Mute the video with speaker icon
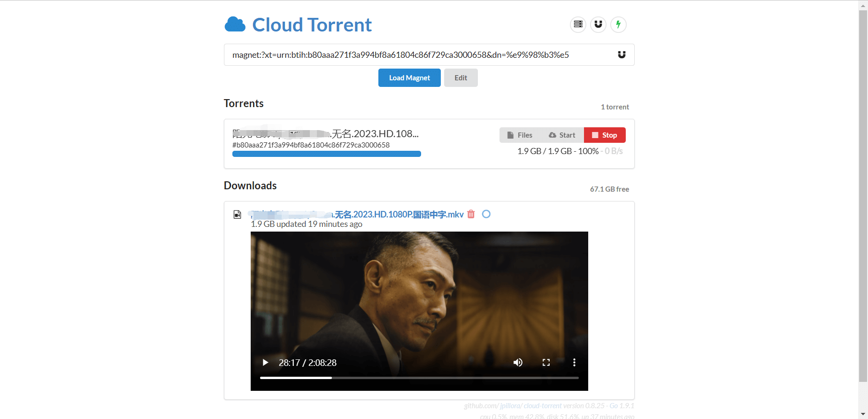This screenshot has height=419, width=868. (518, 363)
